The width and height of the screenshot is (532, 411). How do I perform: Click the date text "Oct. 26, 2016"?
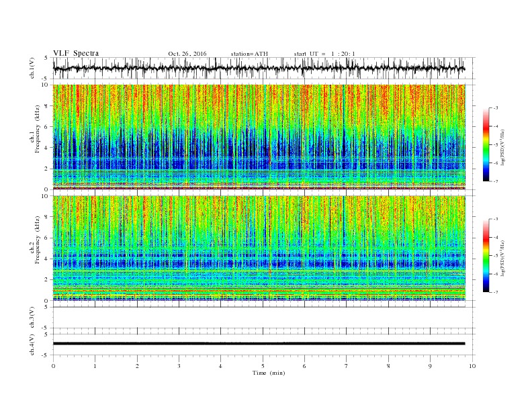click(x=187, y=54)
